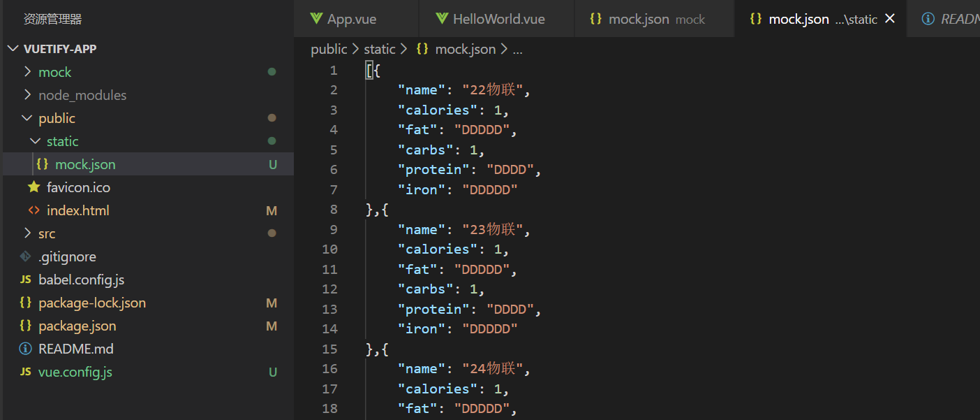
Task: Click the JS icon beside babel.config.js
Action: [25, 280]
